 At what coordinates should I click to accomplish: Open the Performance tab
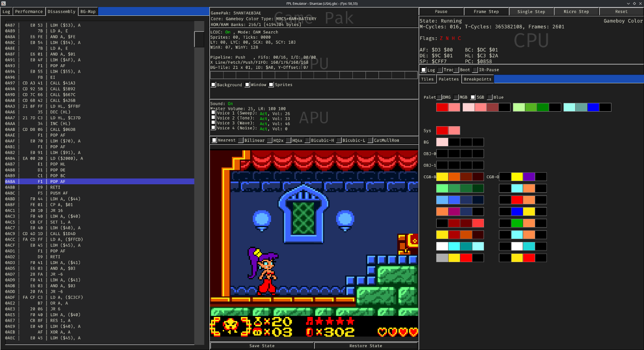tap(29, 11)
